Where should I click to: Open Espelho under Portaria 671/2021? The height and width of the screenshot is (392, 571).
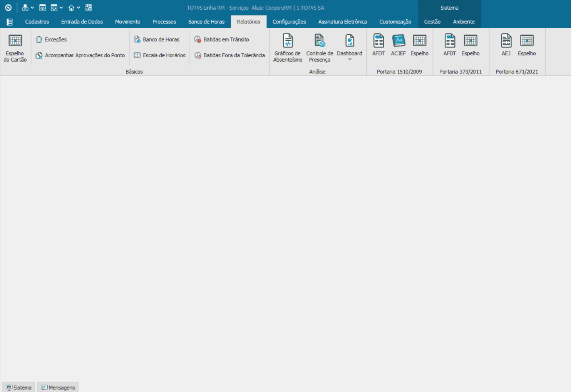click(527, 45)
